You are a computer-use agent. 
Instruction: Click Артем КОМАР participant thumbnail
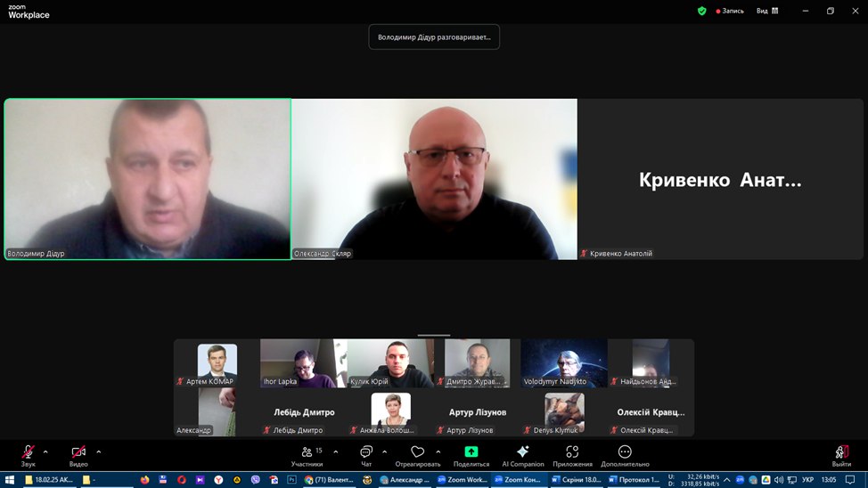(217, 363)
